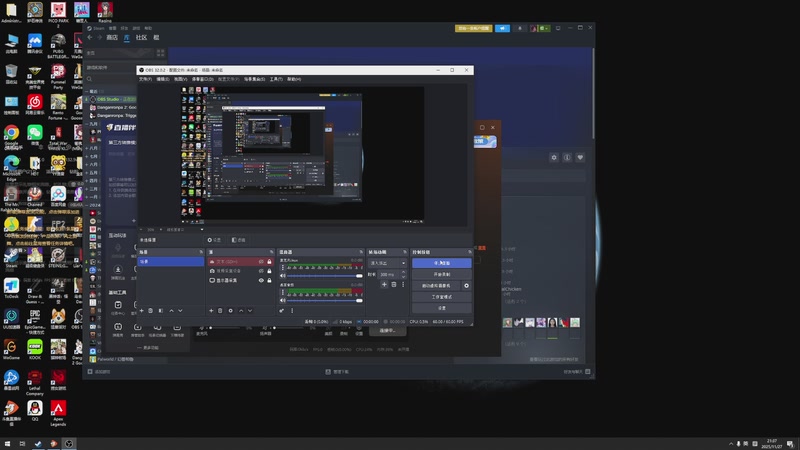Add a new scene with the plus icon in Scenes dock

point(141,311)
